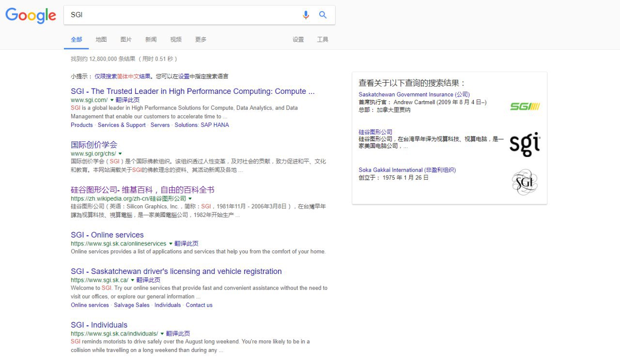
Task: Open the 设置 settings menu
Action: [298, 40]
